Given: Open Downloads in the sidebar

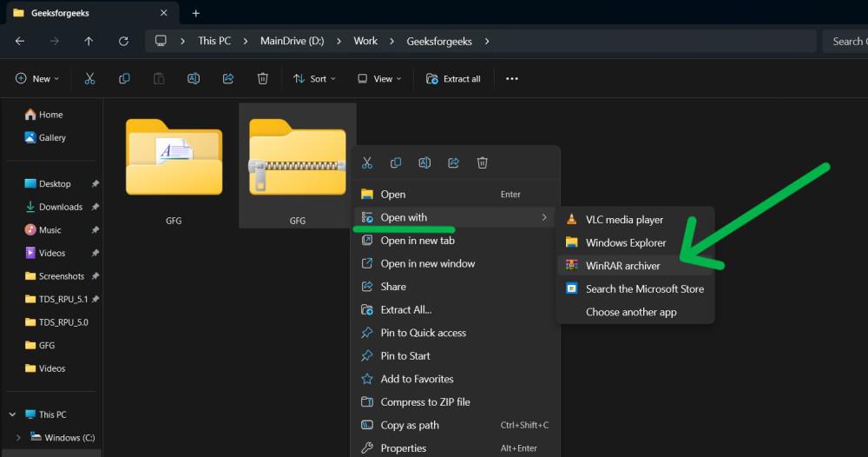Looking at the screenshot, I should pyautogui.click(x=53, y=207).
